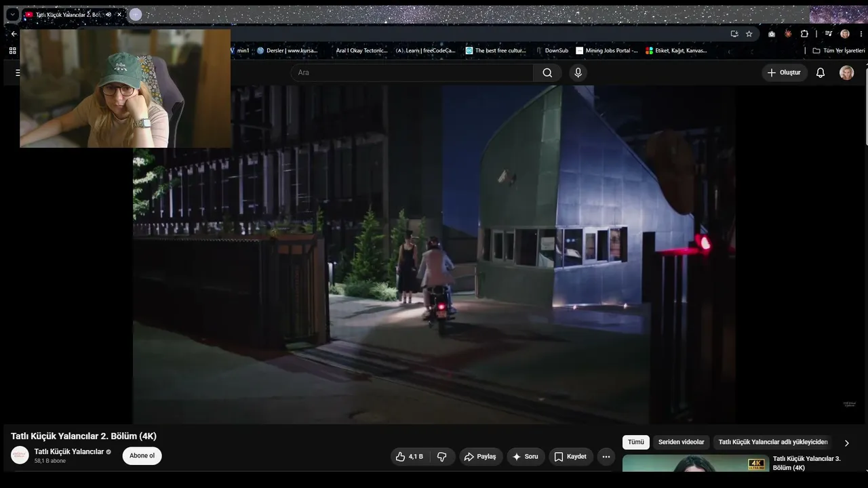Screen dimensions: 868x488
Task: Click the 58,1 B abone subscriber count
Action: 50,461
